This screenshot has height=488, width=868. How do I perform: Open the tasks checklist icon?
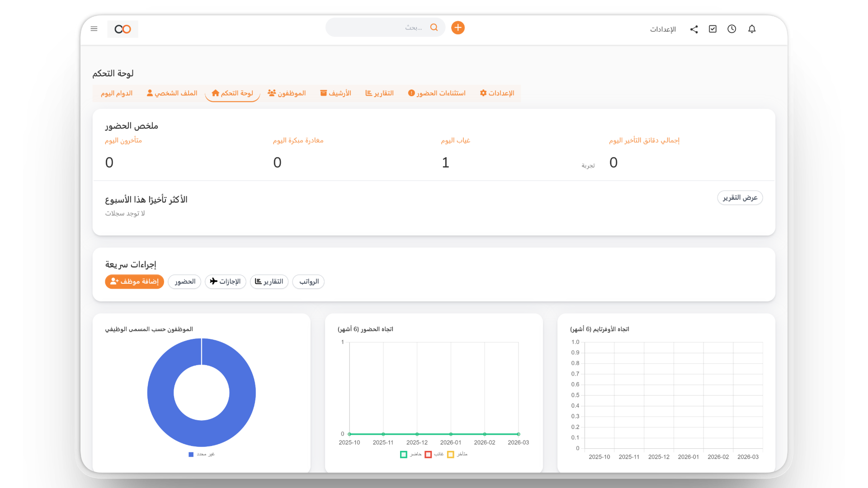712,28
